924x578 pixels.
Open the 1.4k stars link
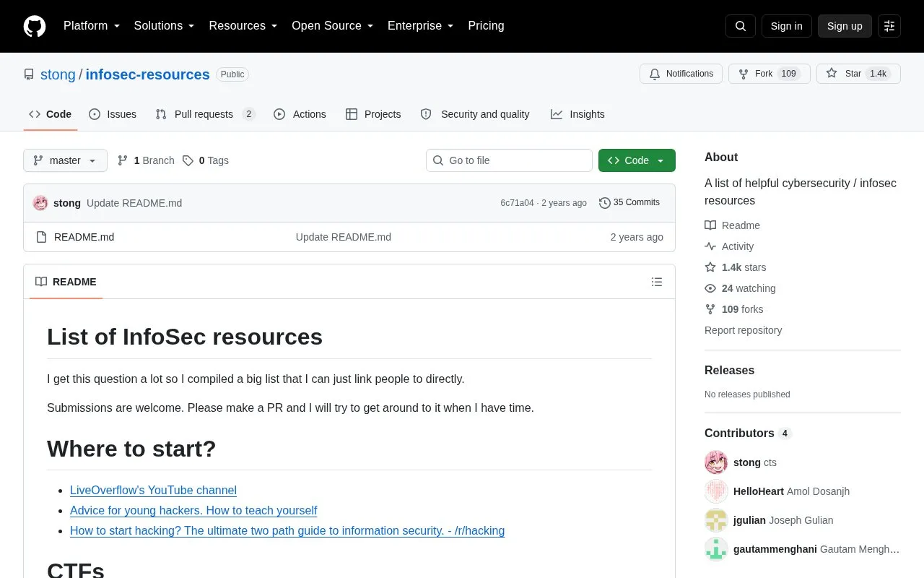point(736,267)
